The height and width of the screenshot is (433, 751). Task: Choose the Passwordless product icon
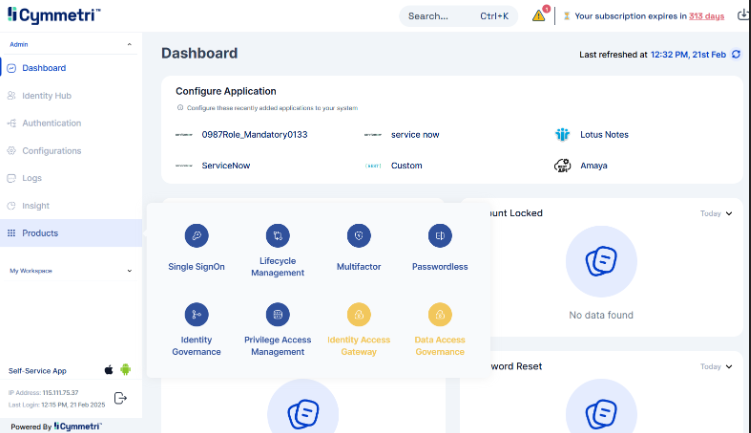[x=439, y=236]
